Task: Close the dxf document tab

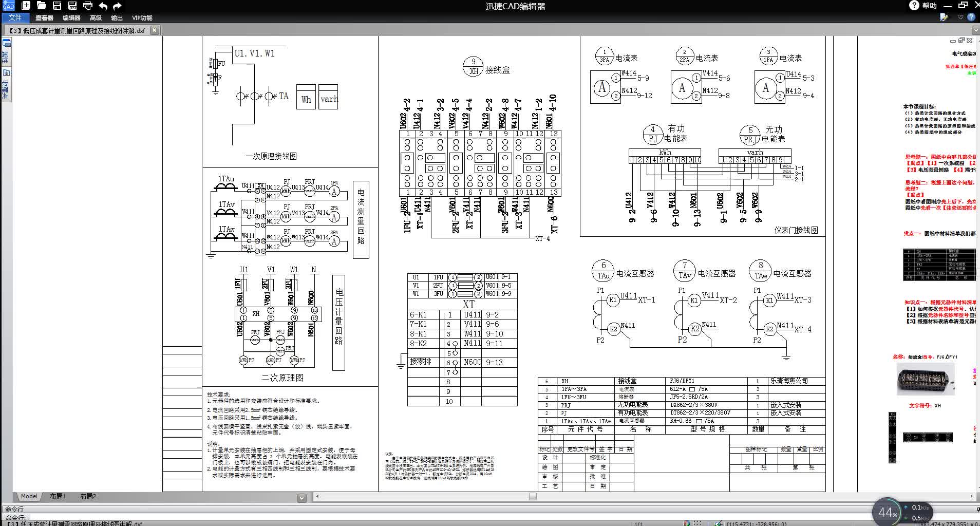Action: (154, 30)
